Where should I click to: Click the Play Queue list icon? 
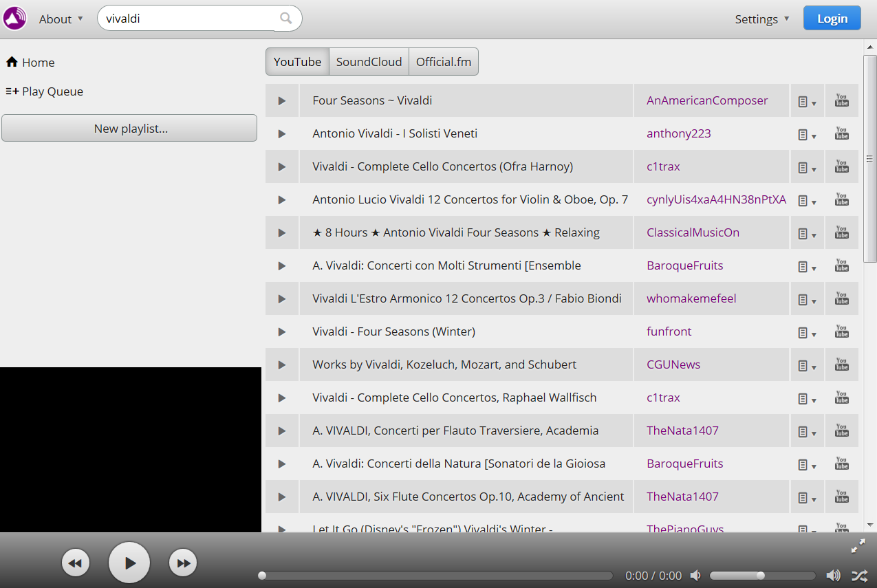coord(12,91)
